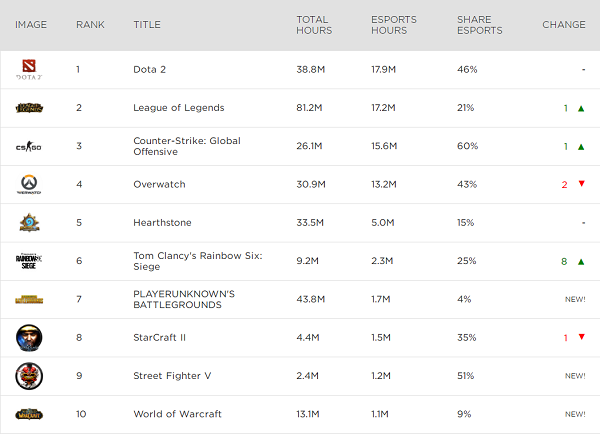Click Rainbow Six esports hours 2.3M
This screenshot has width=600, height=435.
coord(382,261)
